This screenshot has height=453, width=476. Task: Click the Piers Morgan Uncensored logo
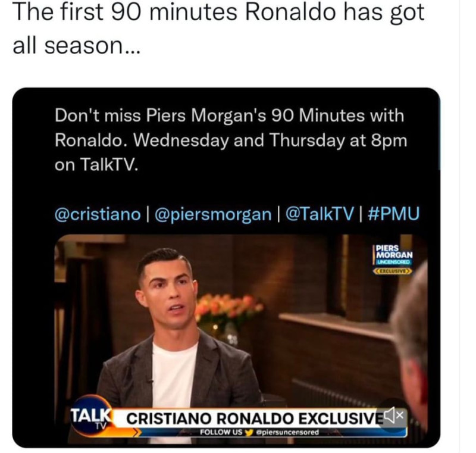click(393, 255)
